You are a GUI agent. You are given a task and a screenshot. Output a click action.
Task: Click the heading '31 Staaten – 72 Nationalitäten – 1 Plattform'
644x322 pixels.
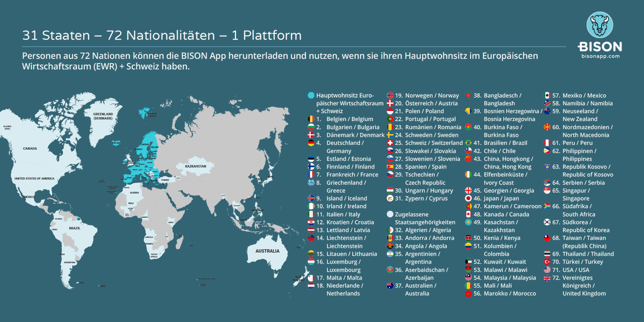click(162, 36)
